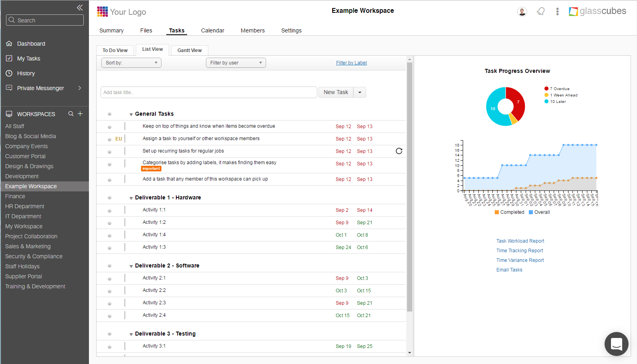Collapse Deliverable 3 - Testing group
This screenshot has width=637, height=364.
pyautogui.click(x=131, y=334)
